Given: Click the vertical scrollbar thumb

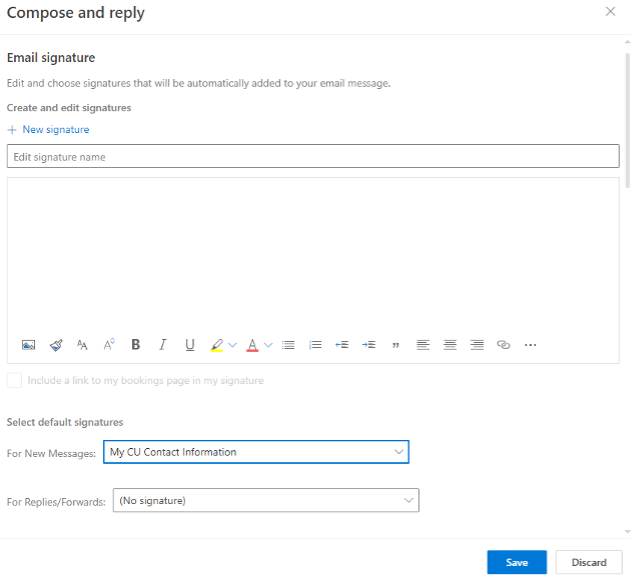Looking at the screenshot, I should coord(628,121).
